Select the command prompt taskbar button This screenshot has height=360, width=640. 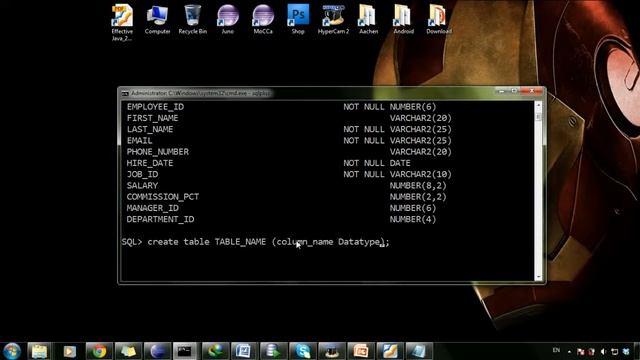[185, 351]
